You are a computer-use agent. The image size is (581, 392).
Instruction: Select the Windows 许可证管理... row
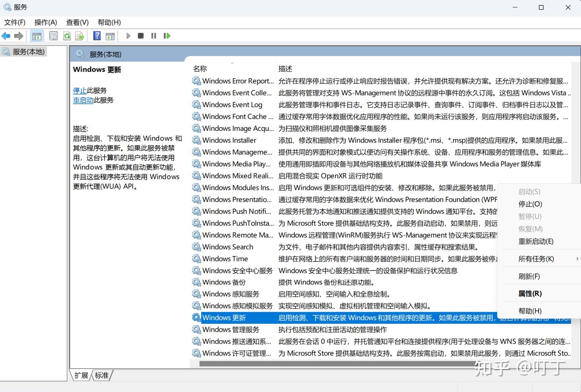[x=237, y=353]
